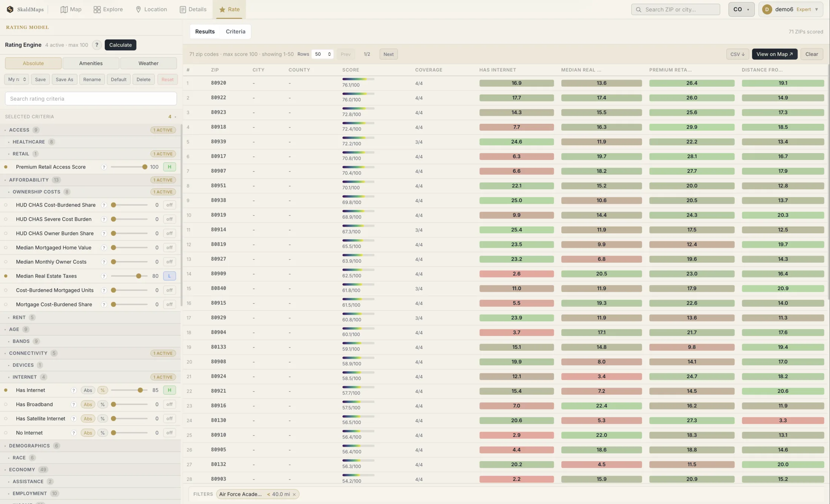830x504 pixels.
Task: Show help for Has Satellite Internet
Action: pyautogui.click(x=74, y=419)
